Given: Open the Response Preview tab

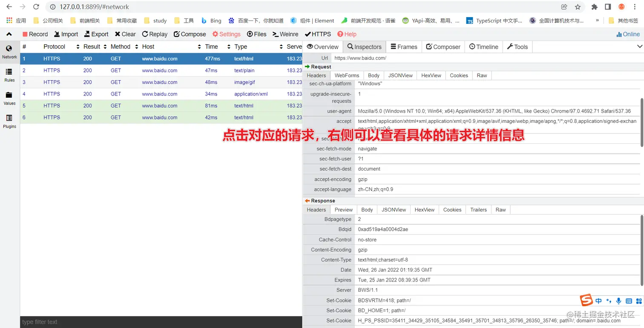Looking at the screenshot, I should (343, 210).
